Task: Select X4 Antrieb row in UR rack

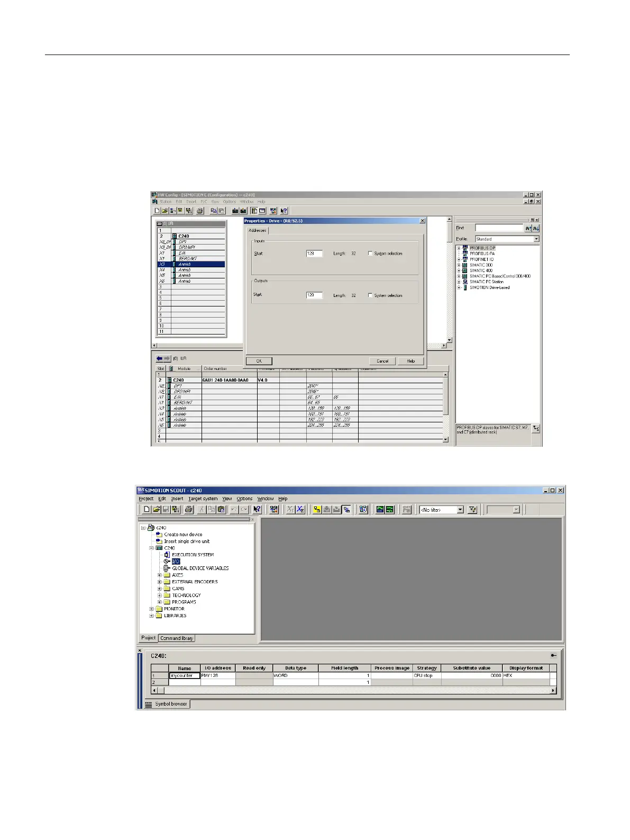Action: [x=191, y=270]
